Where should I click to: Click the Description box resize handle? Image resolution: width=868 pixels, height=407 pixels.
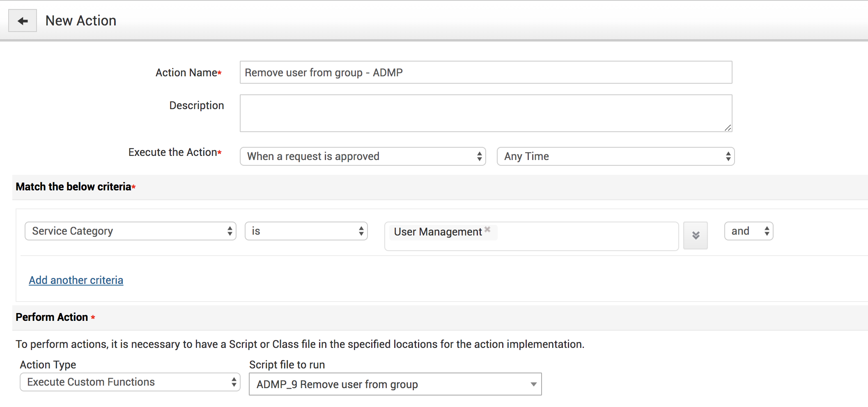(728, 128)
